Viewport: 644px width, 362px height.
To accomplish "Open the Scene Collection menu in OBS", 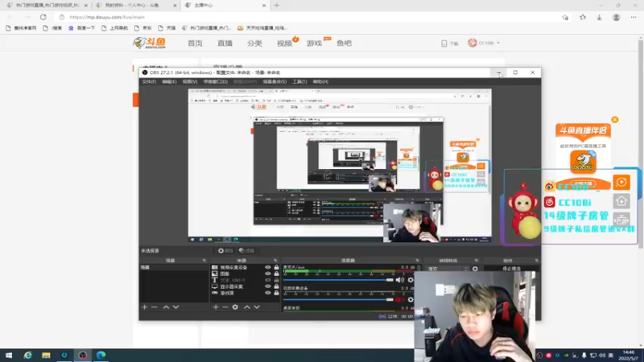I will coord(275,82).
